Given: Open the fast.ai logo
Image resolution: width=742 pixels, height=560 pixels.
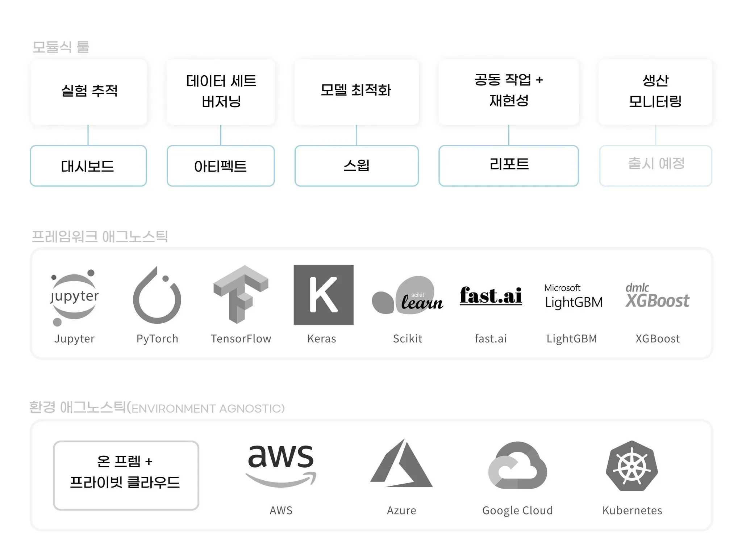Looking at the screenshot, I should click(491, 296).
